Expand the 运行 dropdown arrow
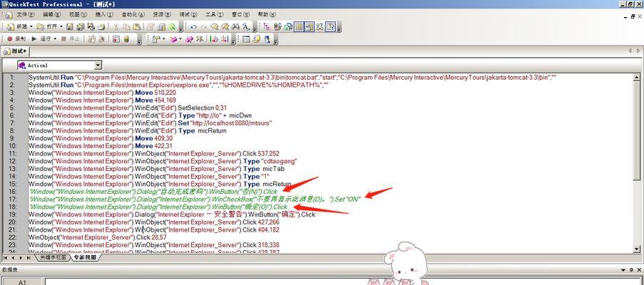644x285 pixels. (55, 39)
